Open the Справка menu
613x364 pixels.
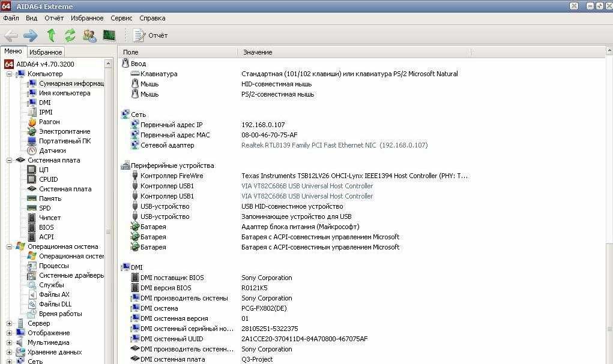tap(152, 18)
